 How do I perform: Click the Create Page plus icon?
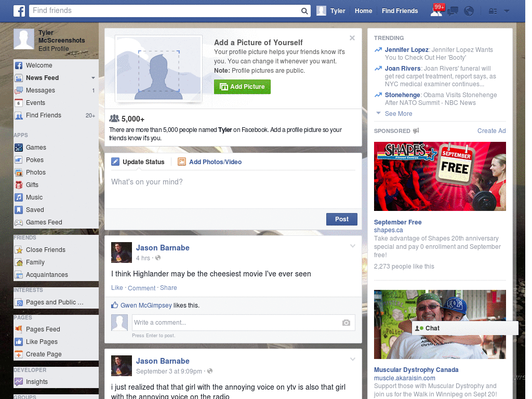pyautogui.click(x=19, y=354)
